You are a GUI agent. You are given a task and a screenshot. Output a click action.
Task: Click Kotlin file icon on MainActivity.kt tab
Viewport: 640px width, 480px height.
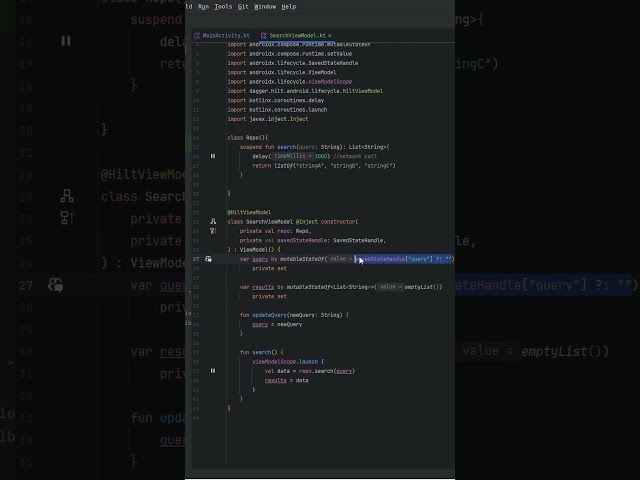197,36
